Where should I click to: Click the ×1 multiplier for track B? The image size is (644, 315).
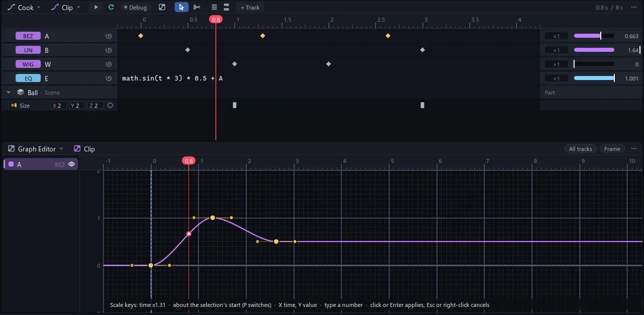[556, 50]
